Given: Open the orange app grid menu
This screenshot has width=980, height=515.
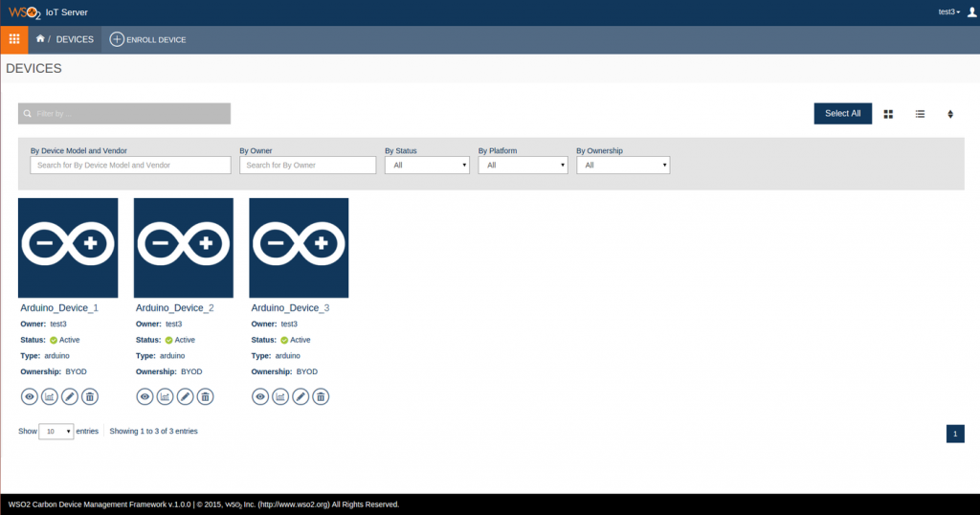Looking at the screenshot, I should pyautogui.click(x=13, y=39).
